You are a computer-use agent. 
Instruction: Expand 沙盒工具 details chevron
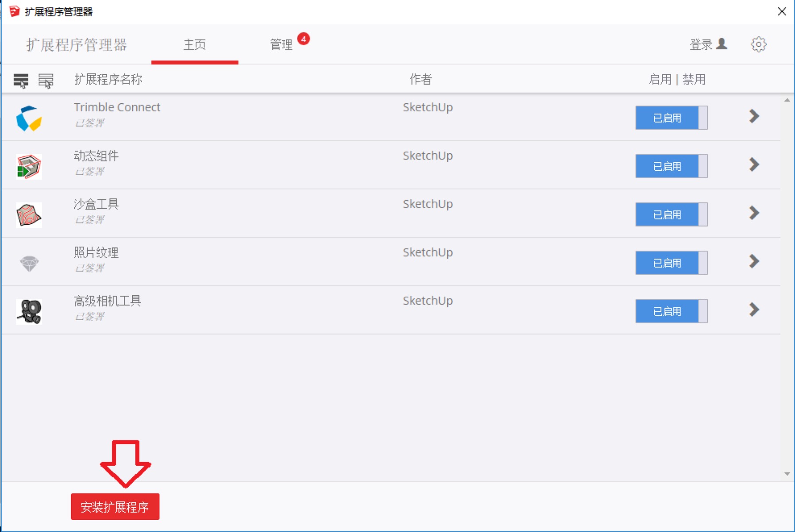(754, 213)
